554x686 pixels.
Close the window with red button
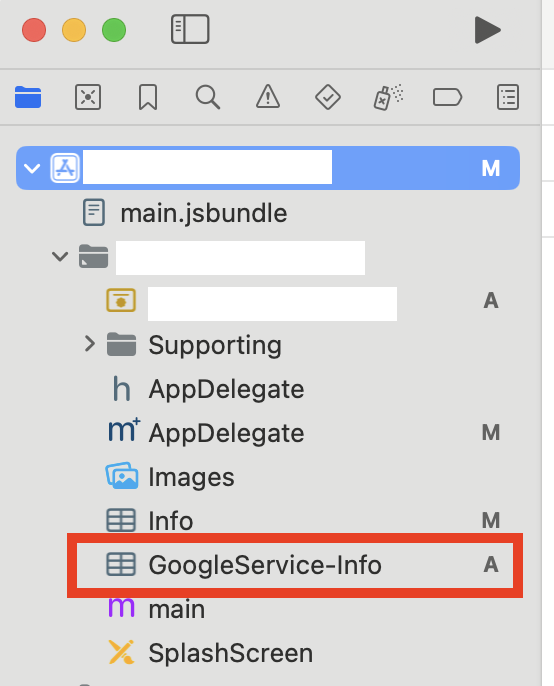click(34, 30)
